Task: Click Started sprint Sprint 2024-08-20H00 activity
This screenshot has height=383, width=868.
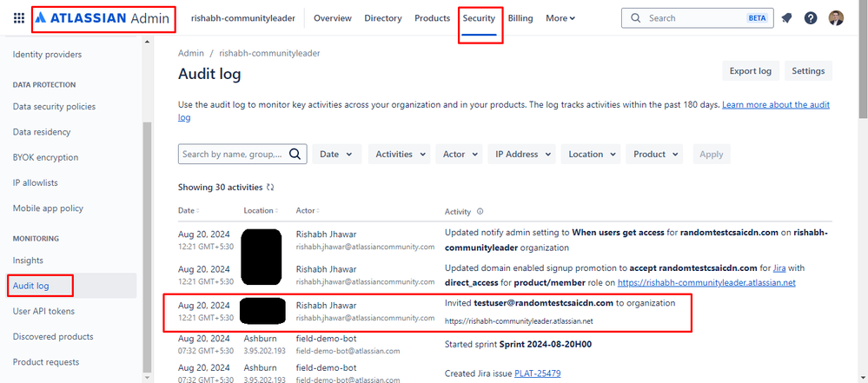Action: (x=518, y=344)
